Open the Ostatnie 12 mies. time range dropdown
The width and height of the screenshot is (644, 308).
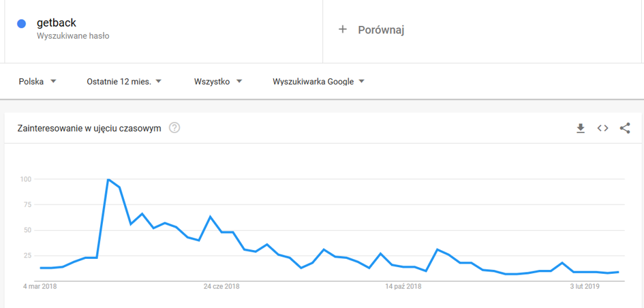tap(124, 81)
